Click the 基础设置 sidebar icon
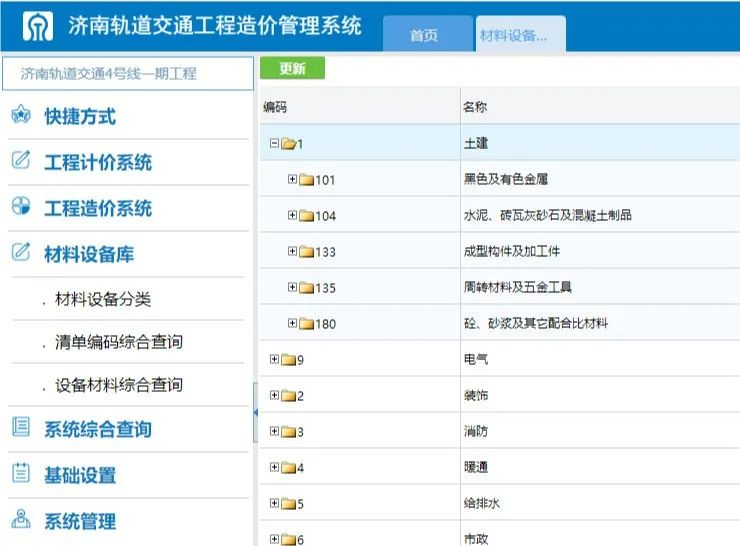The height and width of the screenshot is (546, 740). point(21,474)
